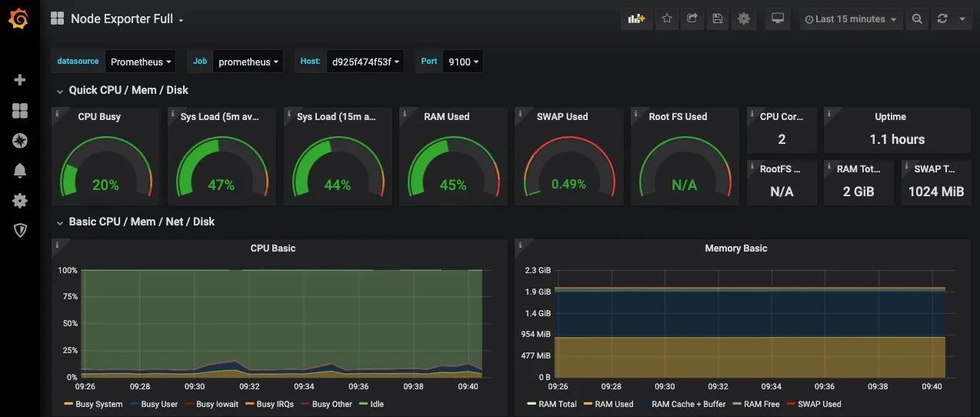Viewport: 980px width, 417px height.
Task: Click the info icon on CPU Busy panel
Action: point(57,113)
